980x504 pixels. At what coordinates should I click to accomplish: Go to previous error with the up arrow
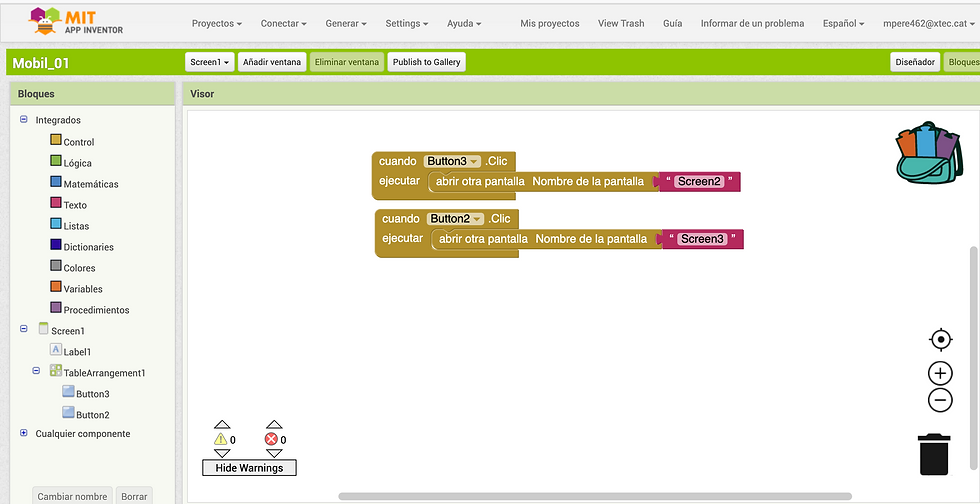[274, 425]
